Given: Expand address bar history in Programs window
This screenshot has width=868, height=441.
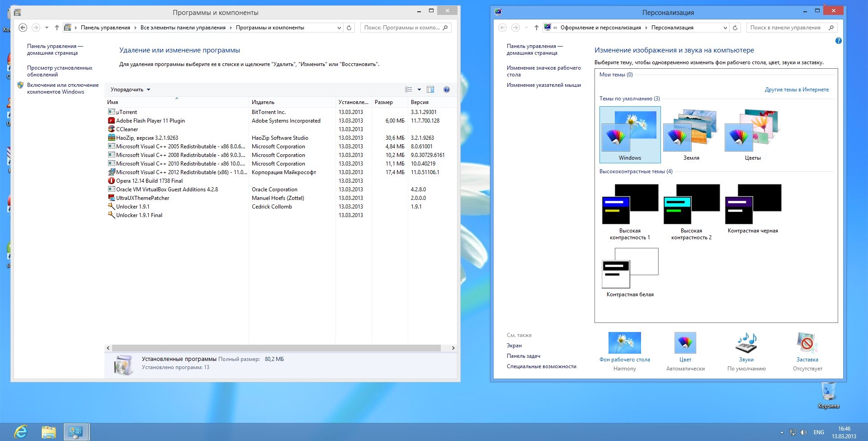Looking at the screenshot, I should (339, 28).
